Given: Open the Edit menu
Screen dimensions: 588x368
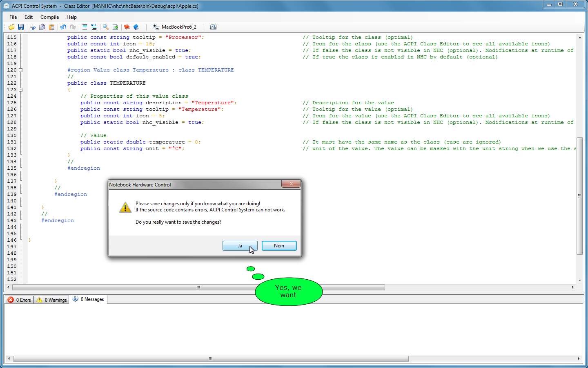Looking at the screenshot, I should tap(29, 17).
